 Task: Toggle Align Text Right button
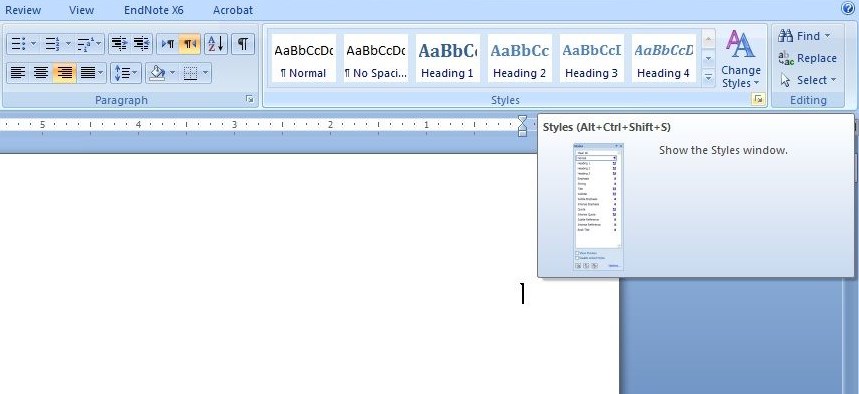[65, 72]
